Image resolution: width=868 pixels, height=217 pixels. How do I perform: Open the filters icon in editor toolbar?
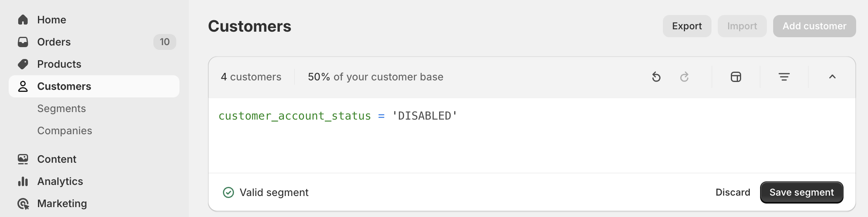pos(784,77)
